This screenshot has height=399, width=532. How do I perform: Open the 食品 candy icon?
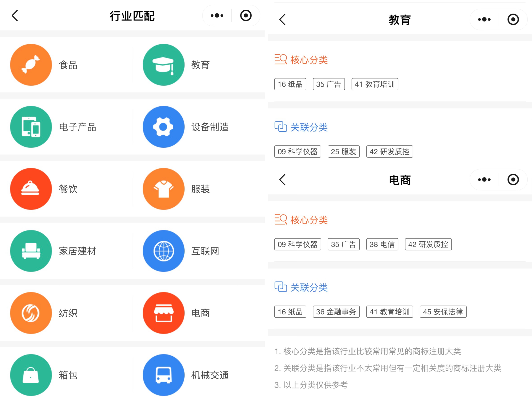click(31, 65)
